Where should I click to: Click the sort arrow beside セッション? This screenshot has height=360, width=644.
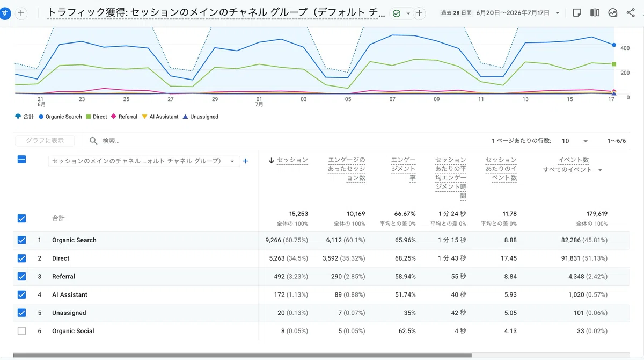[272, 160]
